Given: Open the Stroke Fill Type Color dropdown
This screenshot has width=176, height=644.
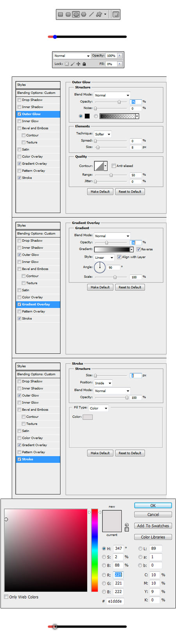Looking at the screenshot, I should (98, 408).
